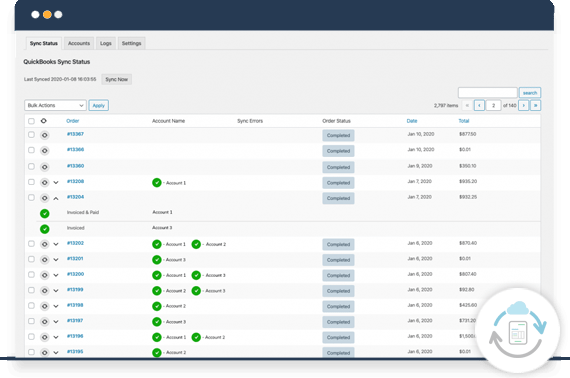Open the Bulk Actions dropdown

tap(55, 105)
